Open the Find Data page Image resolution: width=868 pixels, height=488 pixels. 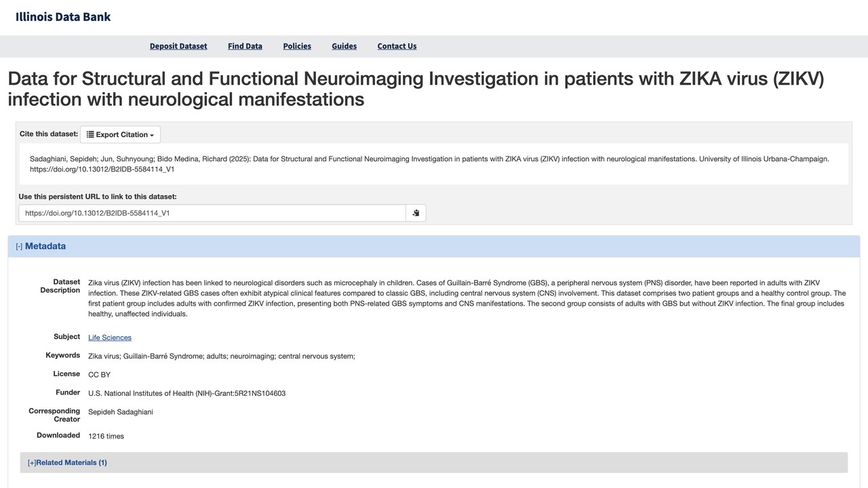coord(245,46)
